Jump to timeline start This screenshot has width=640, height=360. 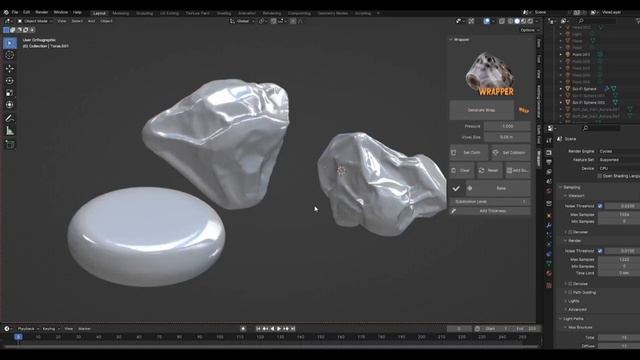point(258,329)
